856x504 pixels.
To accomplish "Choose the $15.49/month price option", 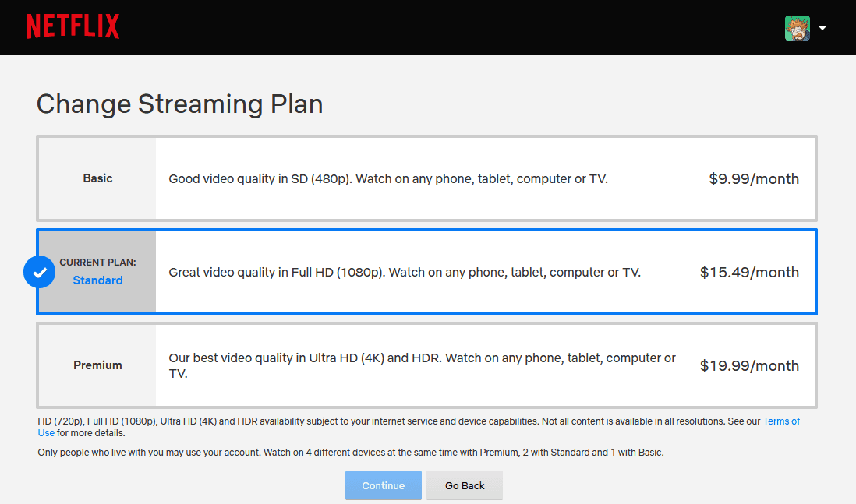I will 749,272.
